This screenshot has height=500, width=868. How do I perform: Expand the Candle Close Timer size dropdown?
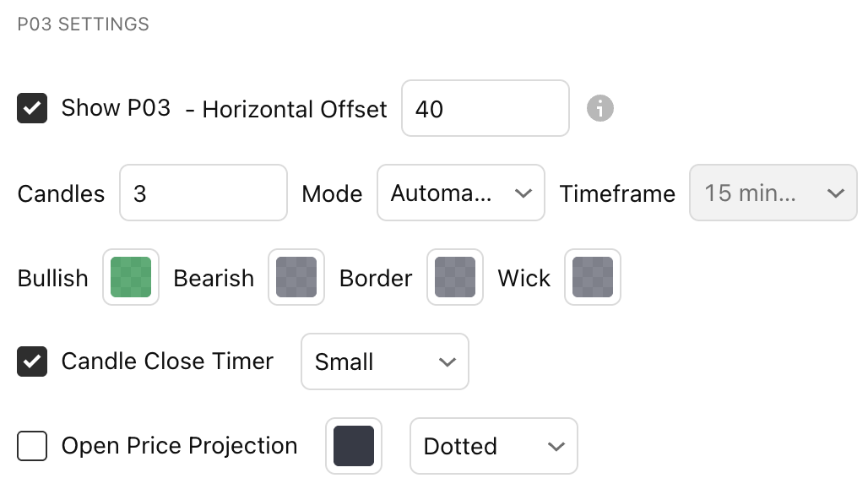click(384, 362)
